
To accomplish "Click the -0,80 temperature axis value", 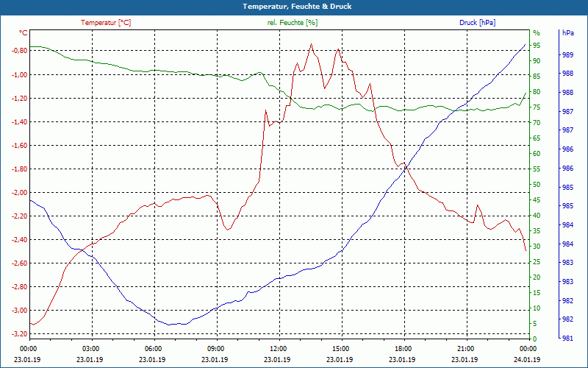I will [18, 51].
